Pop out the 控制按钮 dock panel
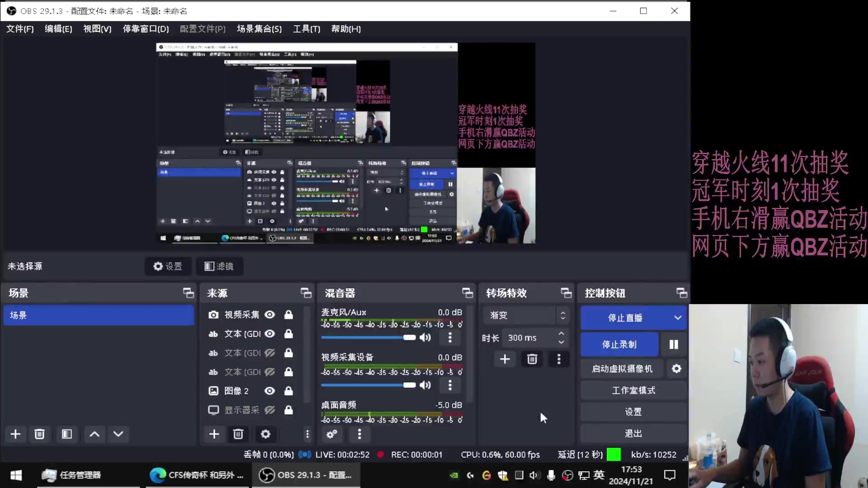The image size is (868, 488). tap(682, 293)
